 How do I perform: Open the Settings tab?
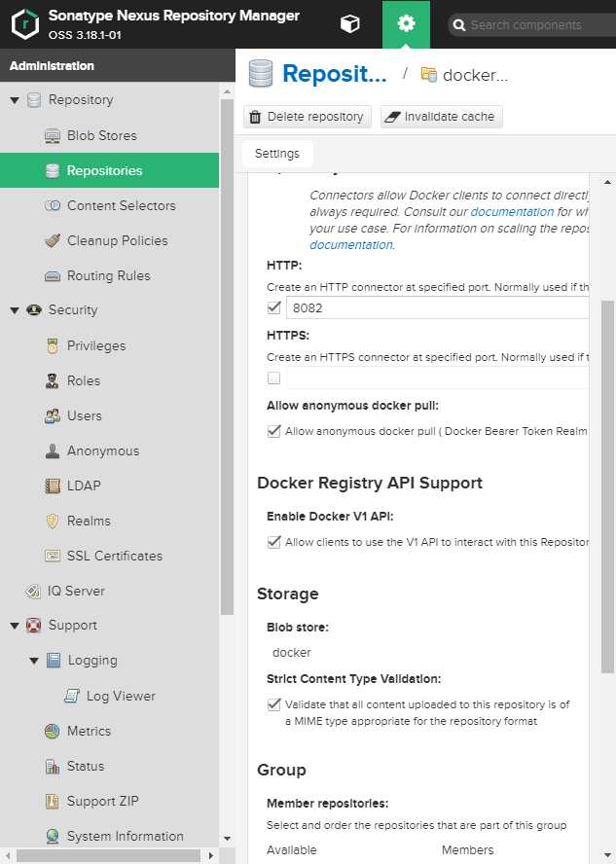click(x=277, y=154)
